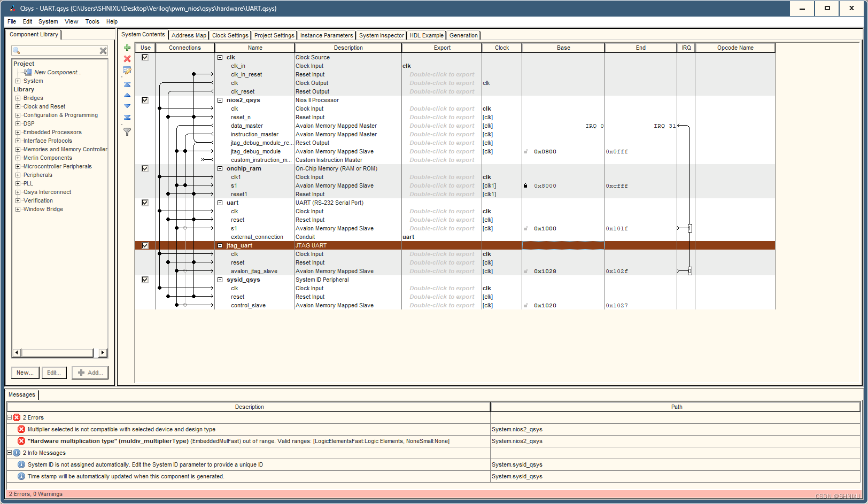Clear the component library search with X icon

(103, 51)
